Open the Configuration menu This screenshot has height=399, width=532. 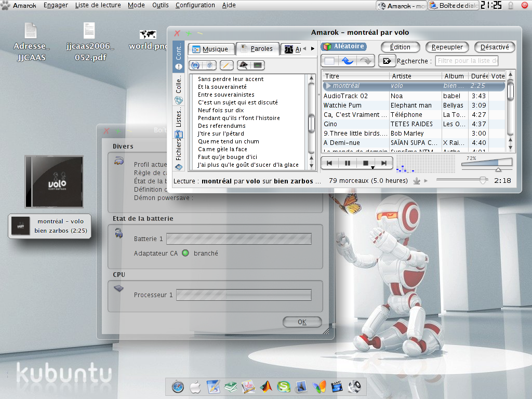(x=195, y=5)
